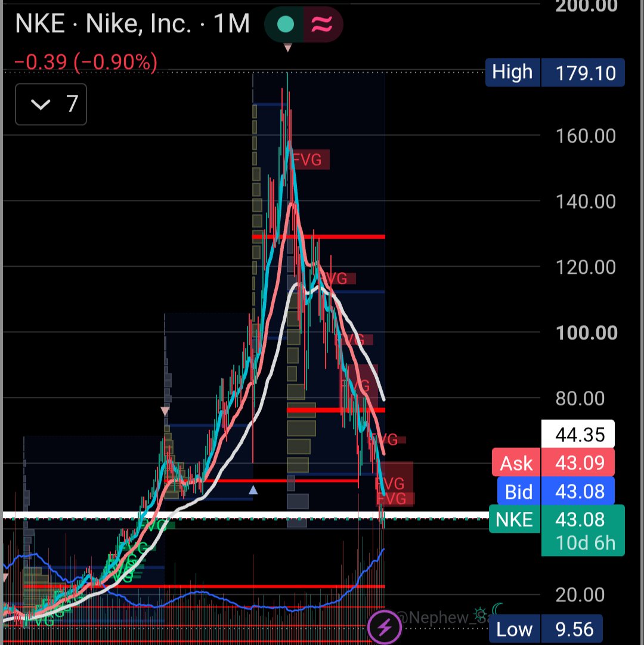Tap the red horizontal level line near 77

point(336,410)
